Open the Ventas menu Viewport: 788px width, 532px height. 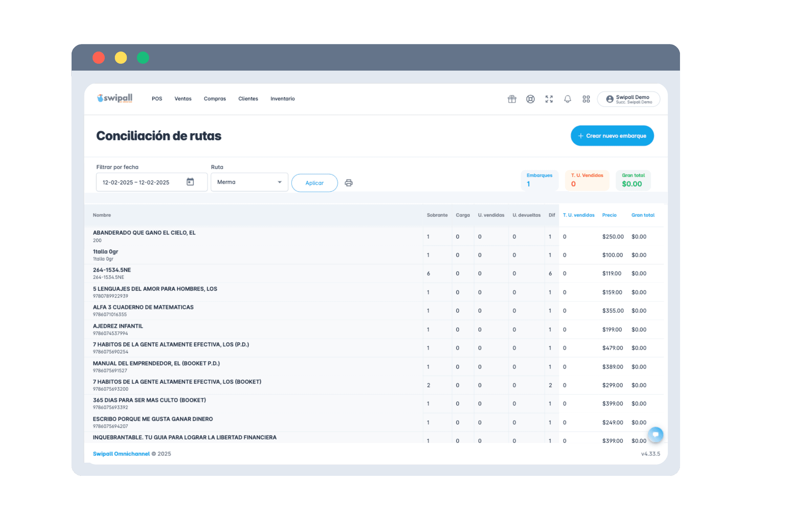click(x=183, y=99)
